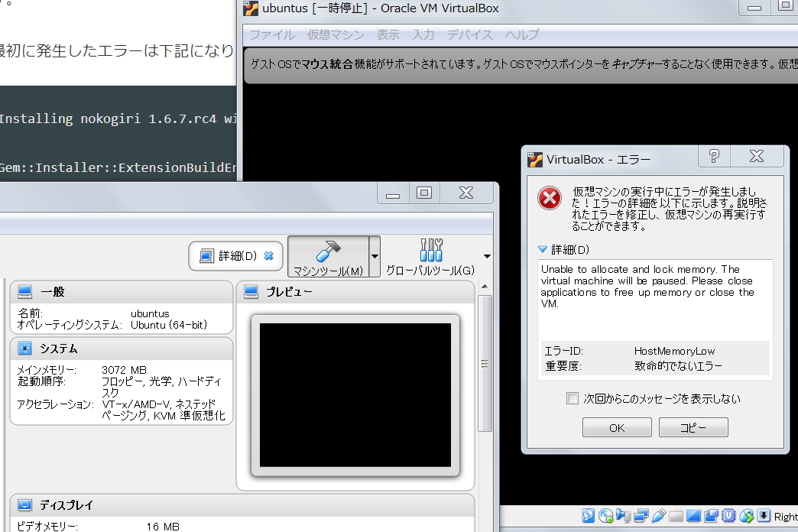Viewport: 798px width, 532px height.
Task: Click OK in the error dialog
Action: tap(617, 427)
